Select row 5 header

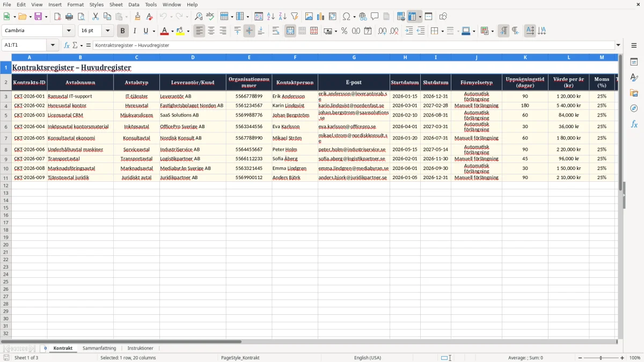(x=6, y=115)
